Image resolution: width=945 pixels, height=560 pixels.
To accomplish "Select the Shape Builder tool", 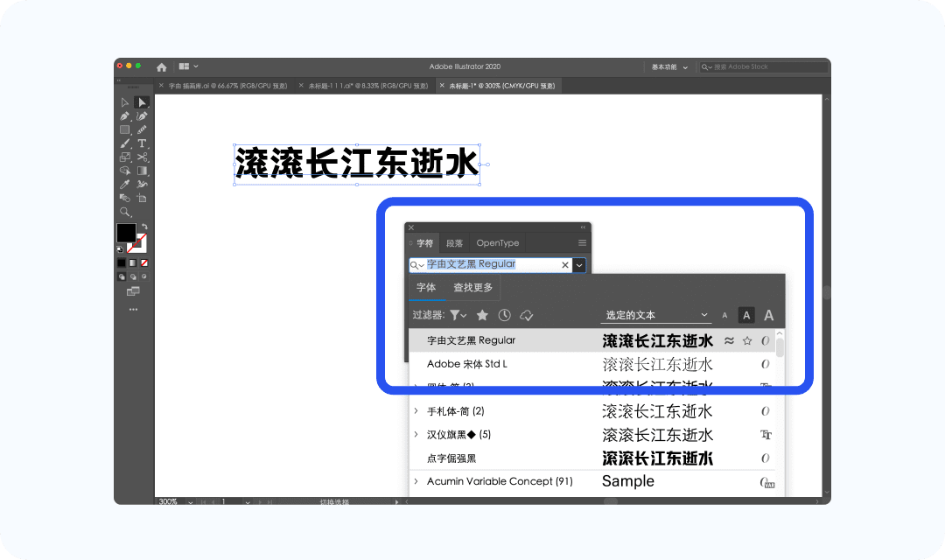I will pos(125,171).
